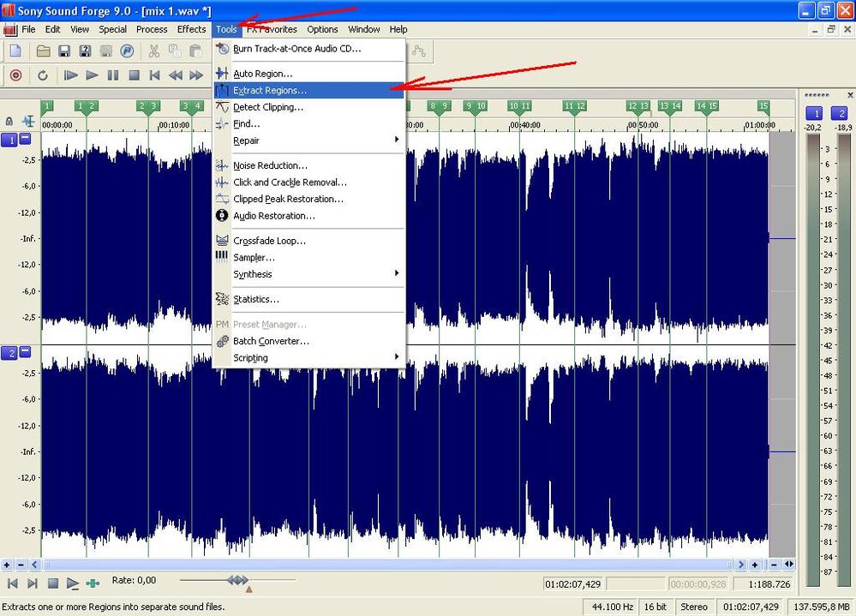Toggle the Loop Playback button

point(43,75)
